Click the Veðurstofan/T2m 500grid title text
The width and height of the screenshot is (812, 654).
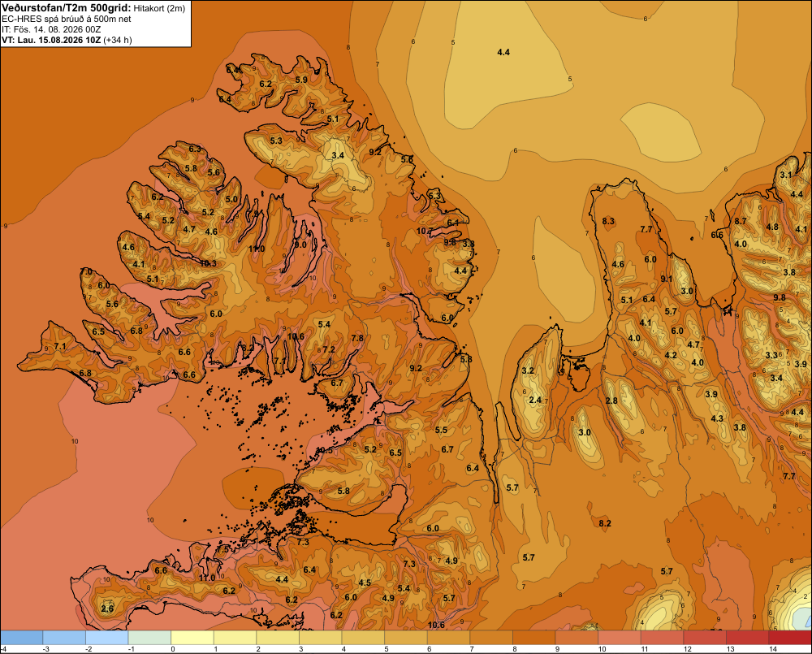[66, 8]
